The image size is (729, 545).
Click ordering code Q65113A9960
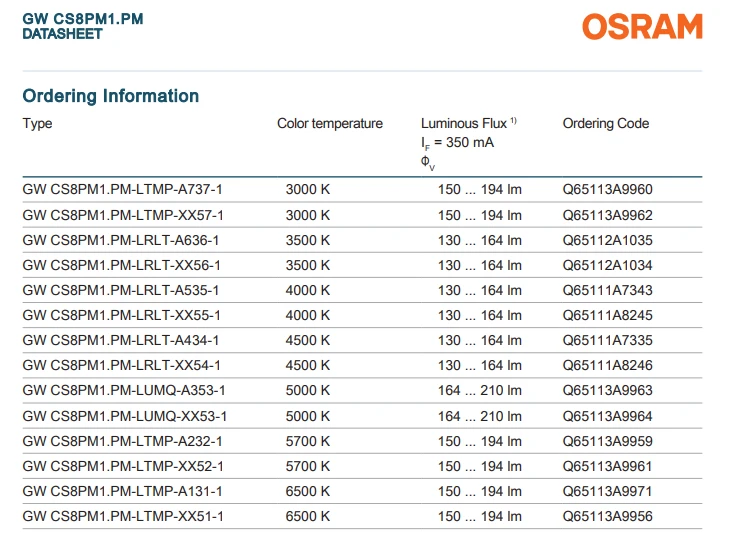point(607,189)
